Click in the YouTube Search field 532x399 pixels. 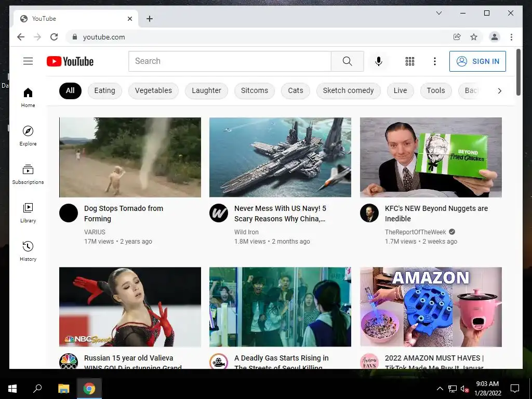pos(230,61)
